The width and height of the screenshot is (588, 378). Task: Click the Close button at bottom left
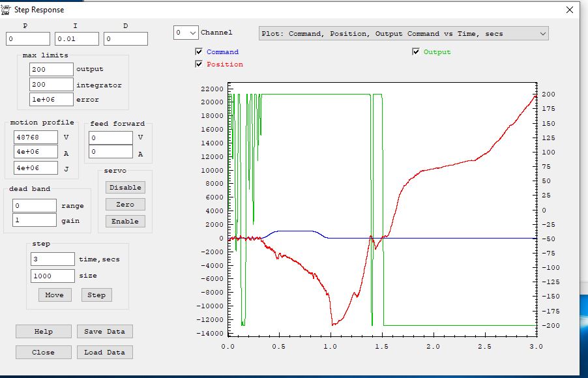click(x=44, y=352)
